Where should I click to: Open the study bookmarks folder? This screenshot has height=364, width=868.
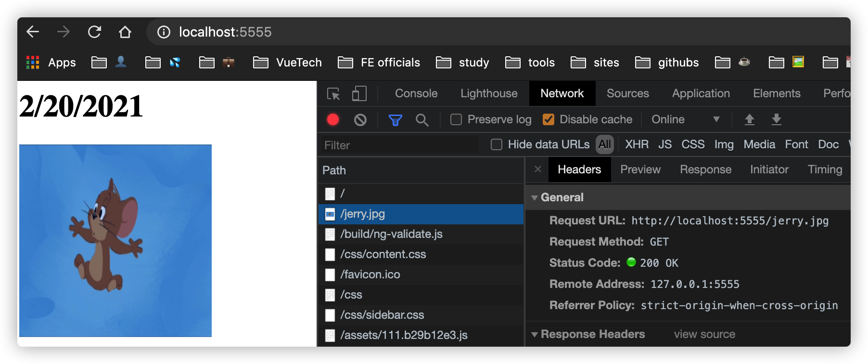point(462,63)
